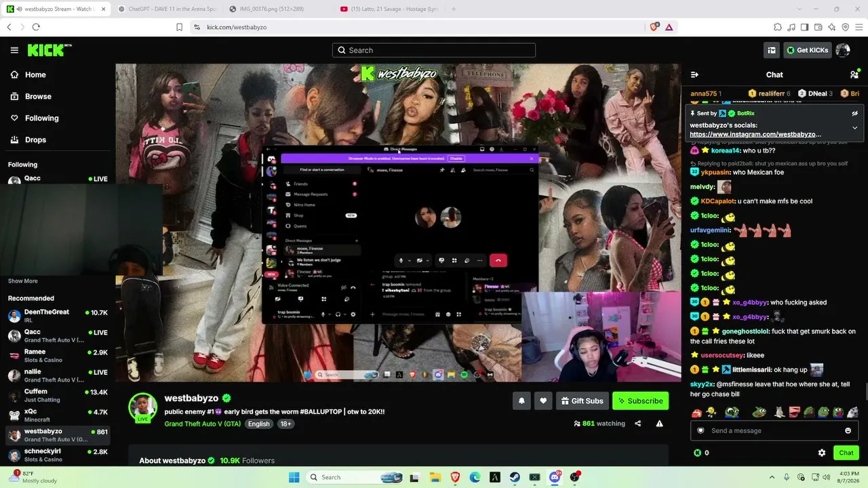Click the KICK logo
This screenshot has width=868, height=488.
tap(49, 50)
